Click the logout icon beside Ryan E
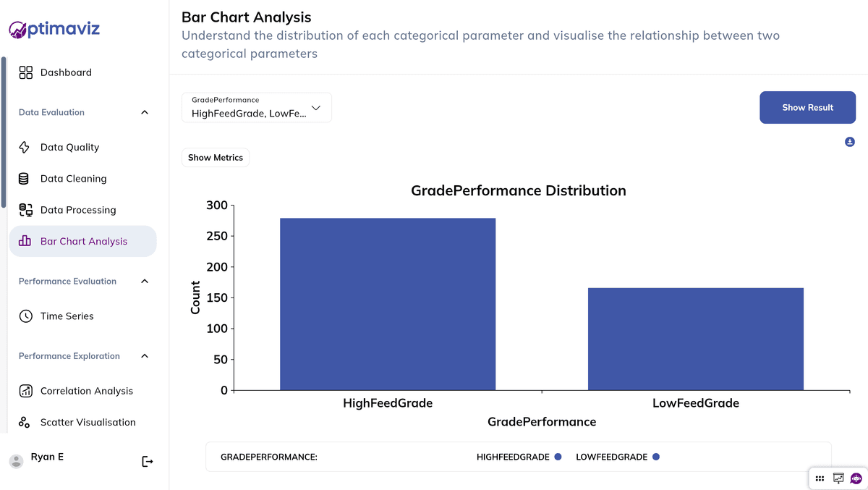 148,461
